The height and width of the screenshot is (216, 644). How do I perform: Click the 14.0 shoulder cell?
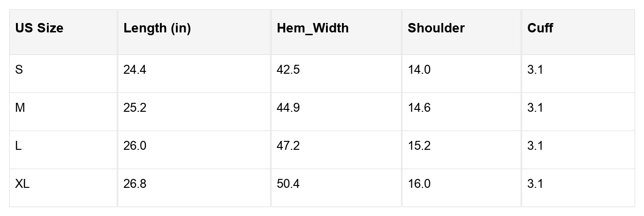coord(419,70)
